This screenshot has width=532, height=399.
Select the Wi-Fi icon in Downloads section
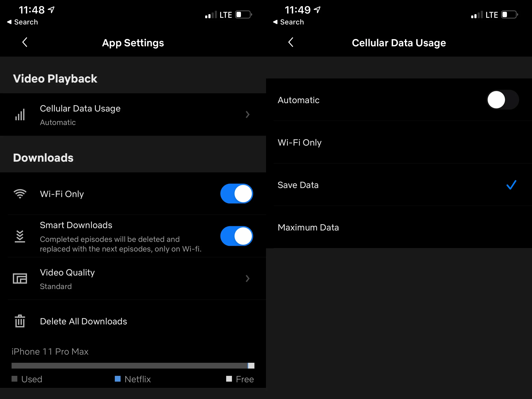20,194
